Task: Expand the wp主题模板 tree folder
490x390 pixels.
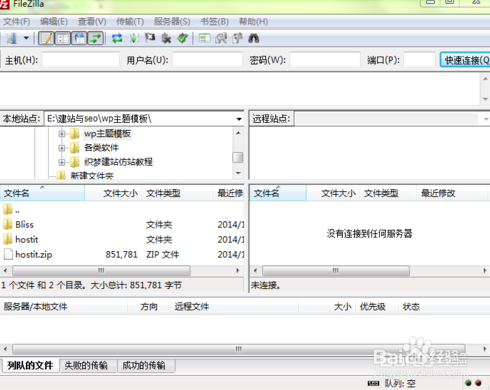Action: tap(62, 134)
